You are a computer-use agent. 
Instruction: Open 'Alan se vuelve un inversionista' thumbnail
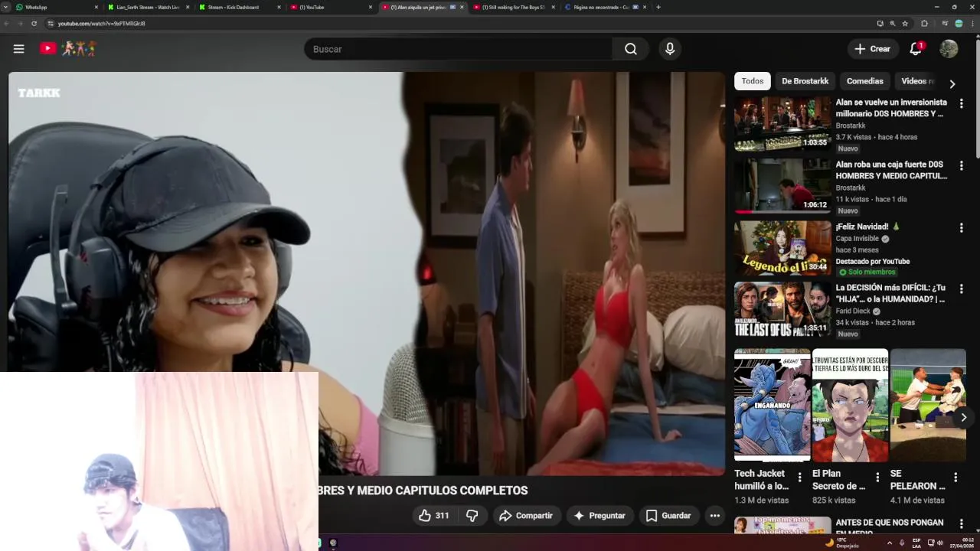[782, 123]
